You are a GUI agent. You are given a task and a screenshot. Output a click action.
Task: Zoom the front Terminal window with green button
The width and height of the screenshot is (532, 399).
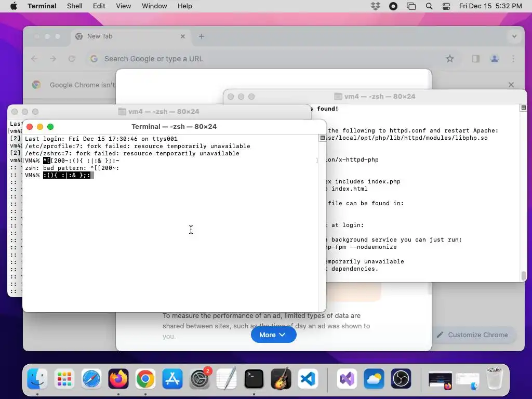tap(50, 127)
